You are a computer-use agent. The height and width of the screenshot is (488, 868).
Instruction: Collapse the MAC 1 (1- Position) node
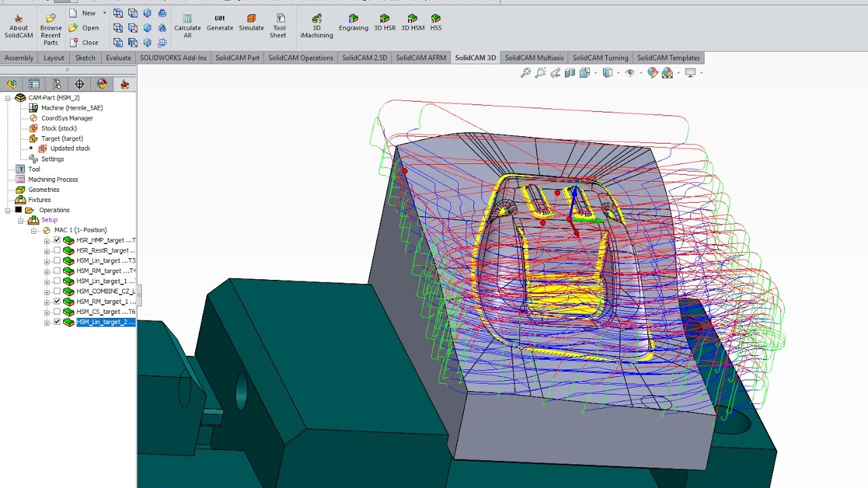click(x=34, y=230)
